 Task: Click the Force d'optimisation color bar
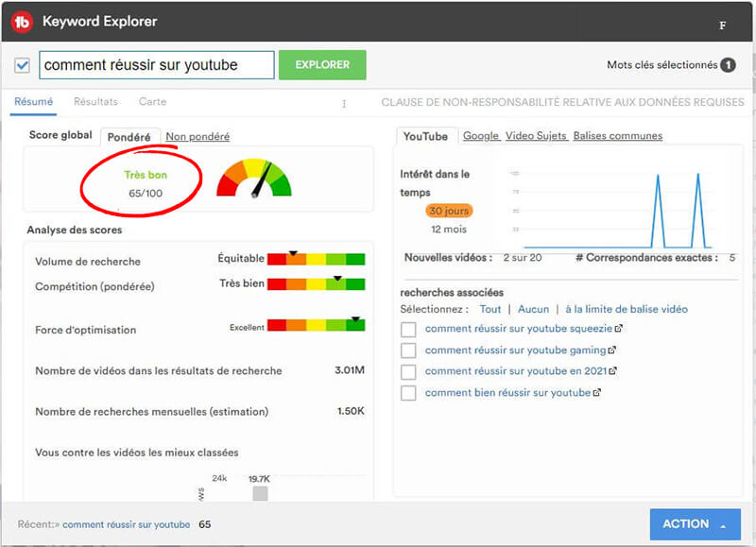tap(317, 325)
